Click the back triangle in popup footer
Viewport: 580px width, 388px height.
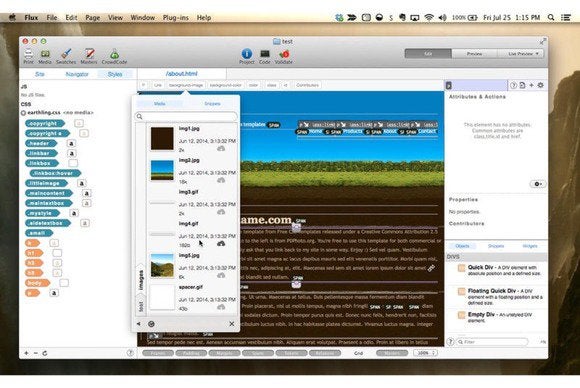point(139,324)
